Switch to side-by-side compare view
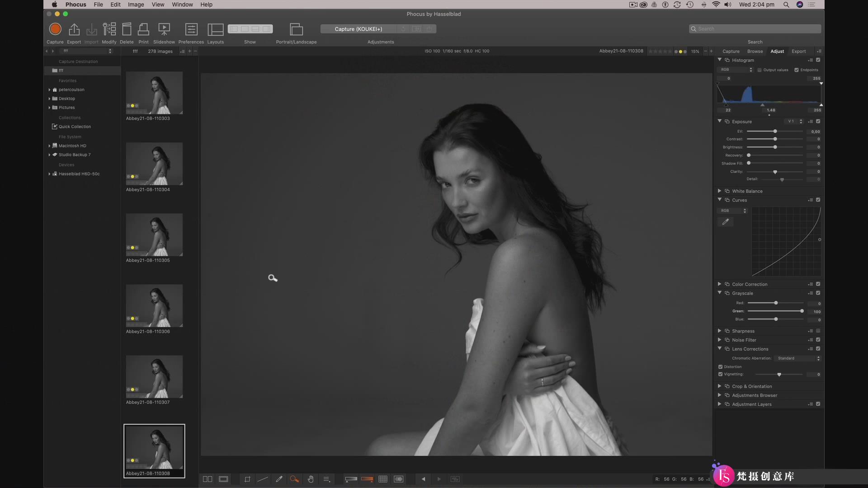Viewport: 868px width, 488px height. point(208,479)
